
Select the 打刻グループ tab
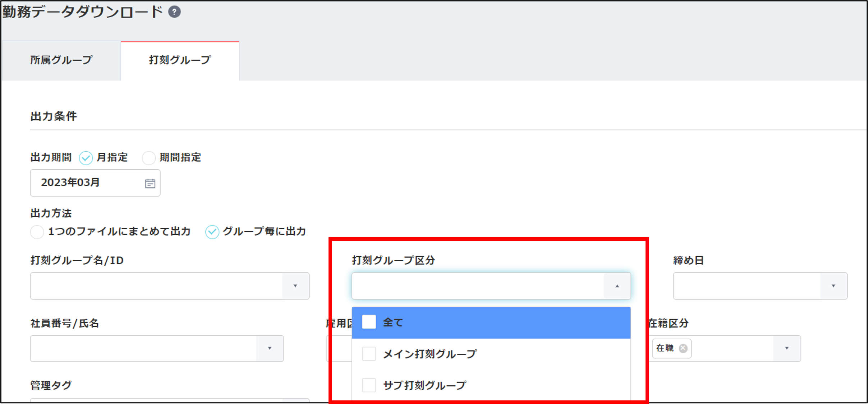(180, 60)
